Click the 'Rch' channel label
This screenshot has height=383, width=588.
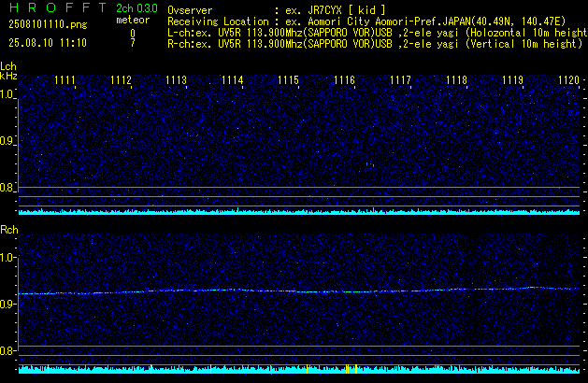9,230
